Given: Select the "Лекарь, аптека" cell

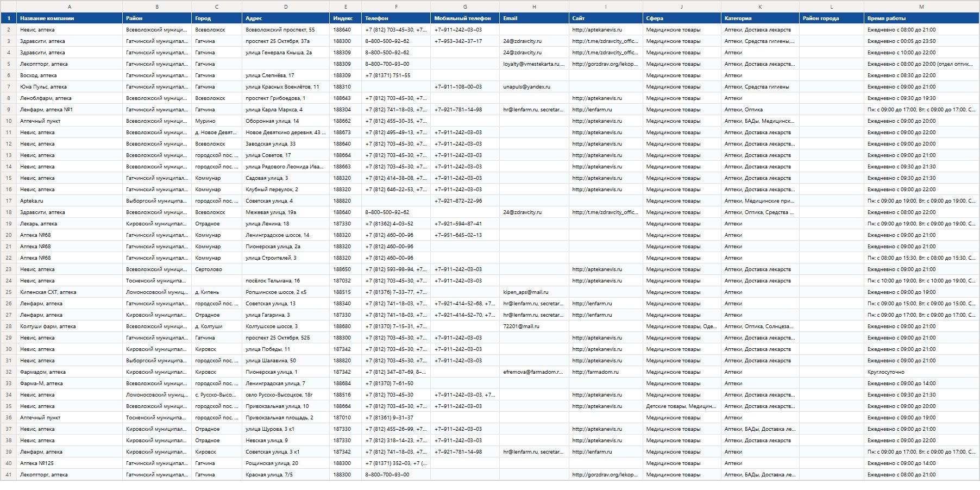Looking at the screenshot, I should [70, 224].
